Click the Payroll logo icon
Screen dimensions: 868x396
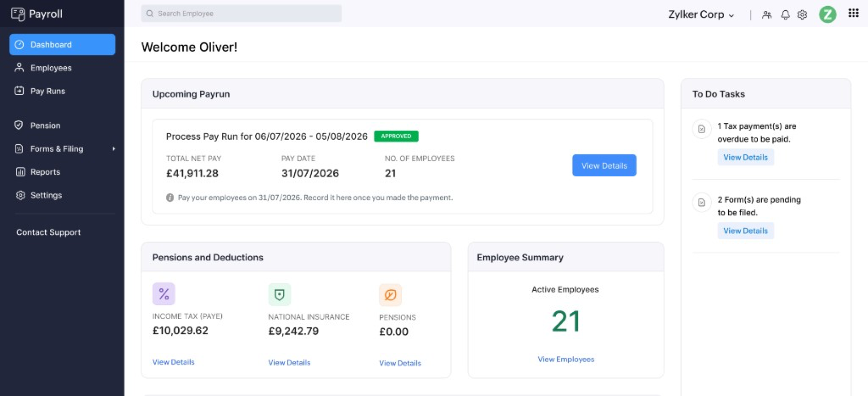(18, 14)
